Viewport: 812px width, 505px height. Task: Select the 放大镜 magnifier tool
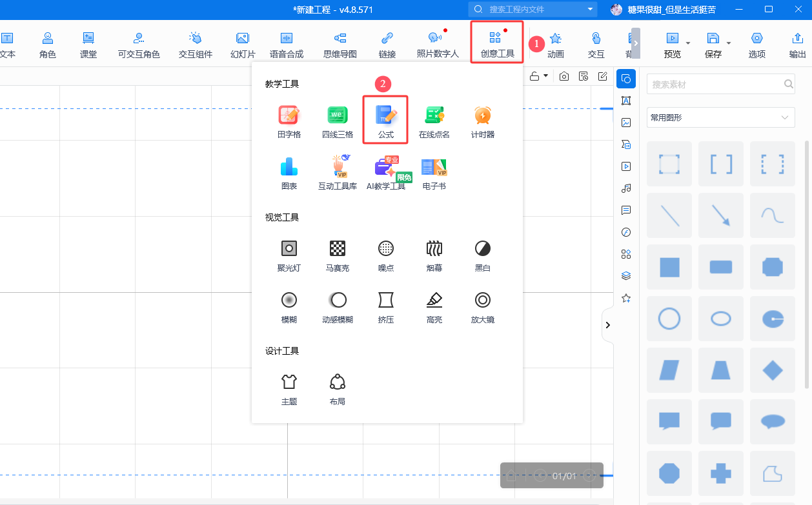click(482, 305)
